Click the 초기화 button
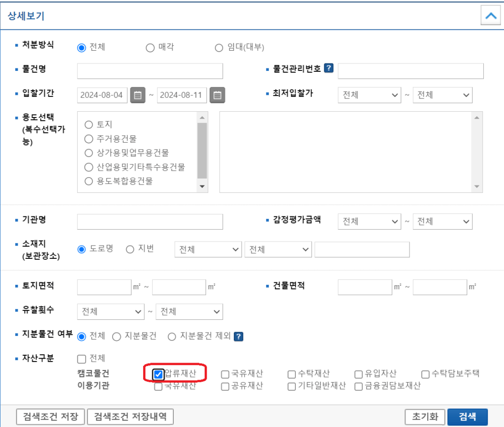 [424, 416]
